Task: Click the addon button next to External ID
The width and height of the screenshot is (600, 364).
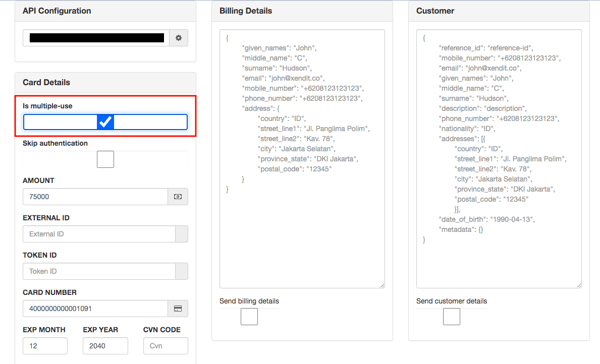Action: pyautogui.click(x=181, y=234)
